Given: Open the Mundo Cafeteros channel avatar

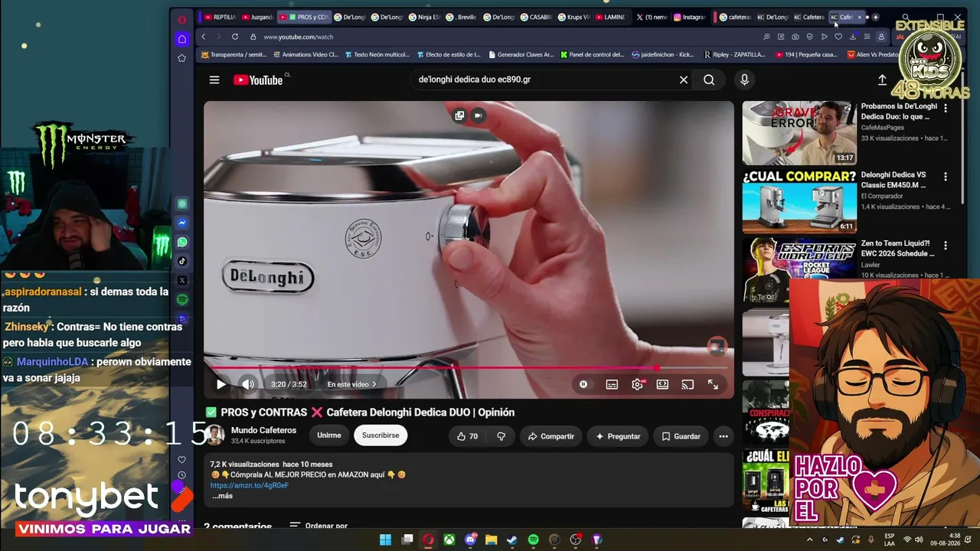Looking at the screenshot, I should (215, 435).
